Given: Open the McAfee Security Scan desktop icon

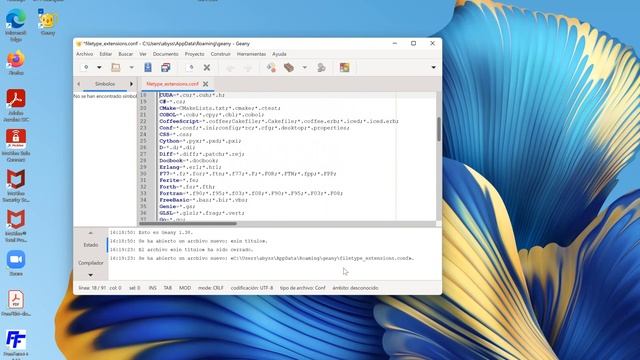Looking at the screenshot, I should (16, 186).
